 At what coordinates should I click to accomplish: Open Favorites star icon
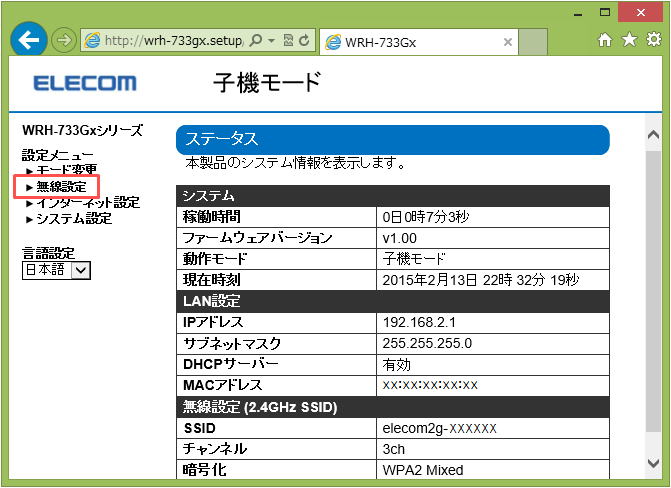629,40
